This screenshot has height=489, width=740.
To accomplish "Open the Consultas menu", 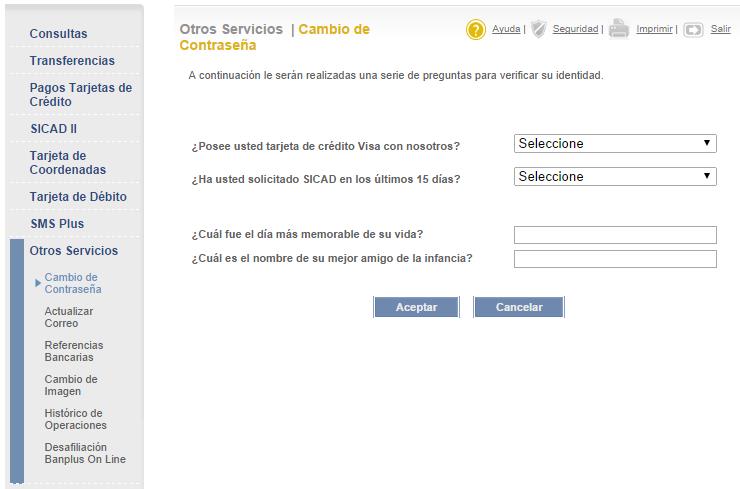I will [x=58, y=34].
